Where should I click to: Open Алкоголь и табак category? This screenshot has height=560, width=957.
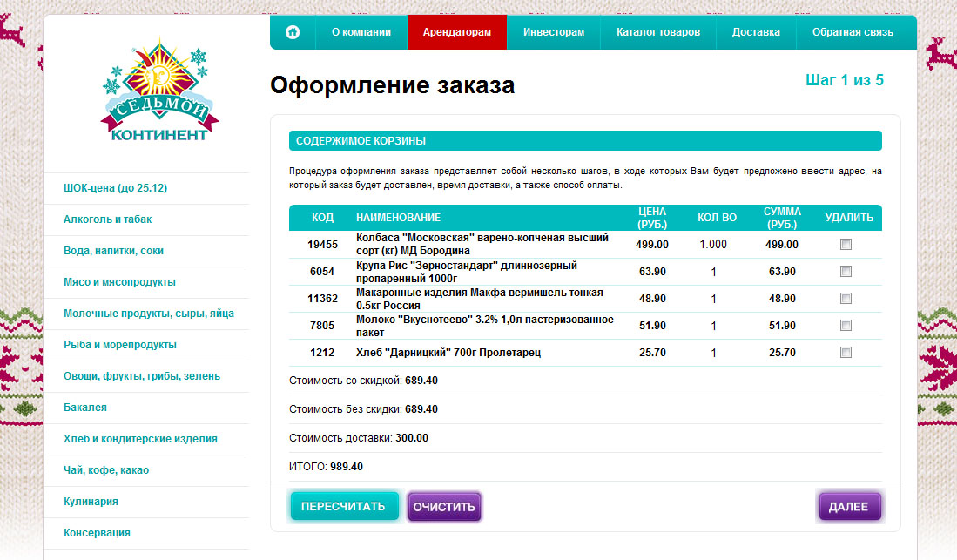tap(107, 219)
